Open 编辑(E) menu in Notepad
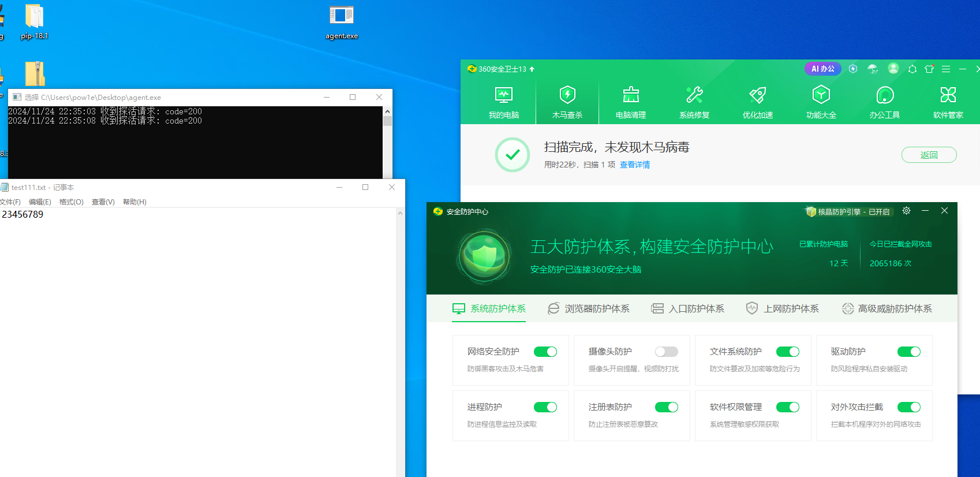 tap(40, 202)
